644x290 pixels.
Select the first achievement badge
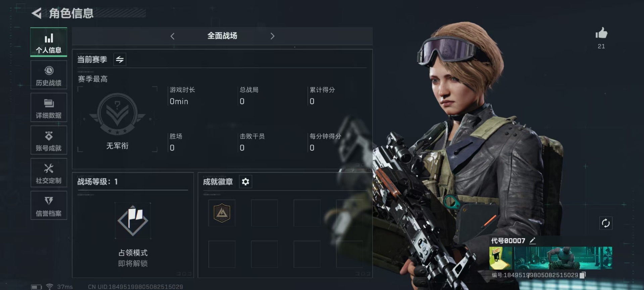pos(222,213)
